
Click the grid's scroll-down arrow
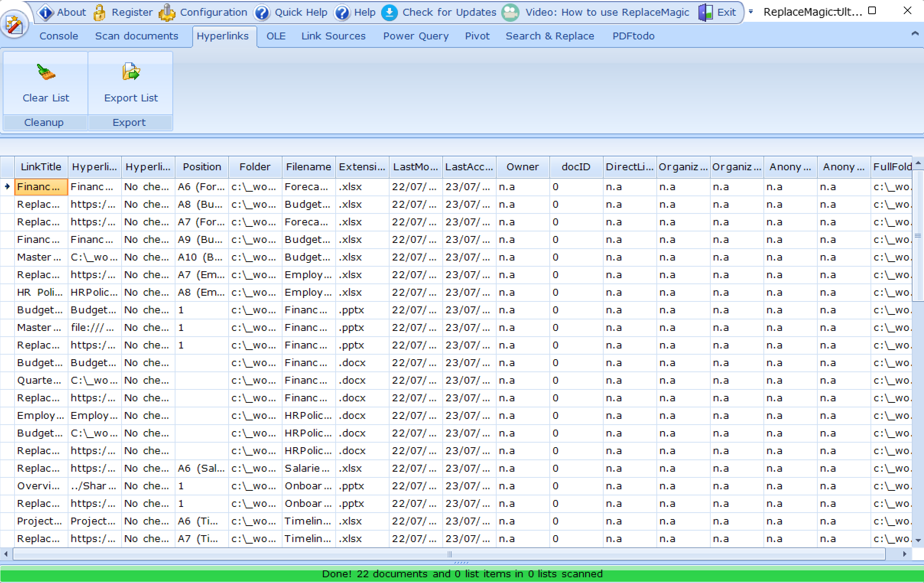coord(918,541)
